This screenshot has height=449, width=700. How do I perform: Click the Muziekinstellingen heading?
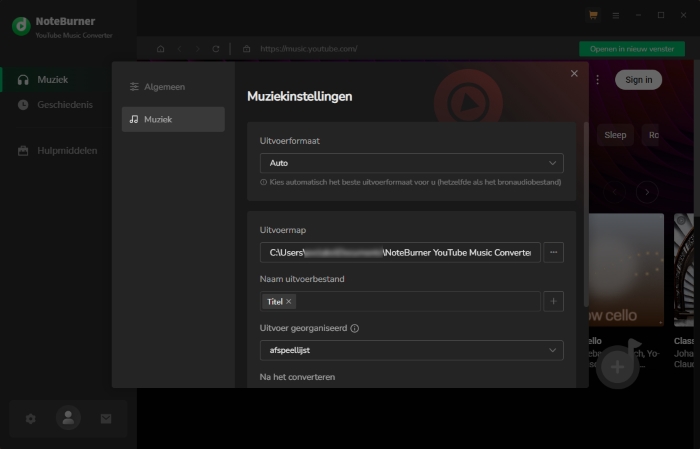pyautogui.click(x=300, y=96)
